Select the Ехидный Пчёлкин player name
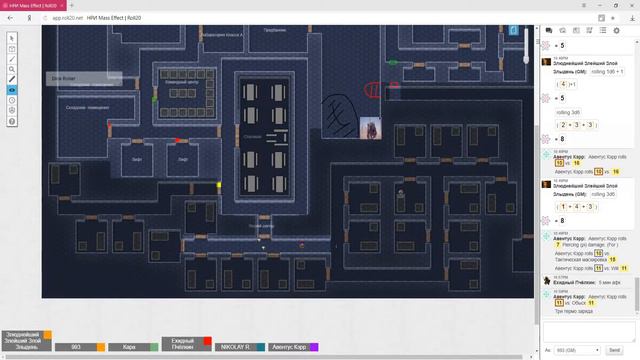The image size is (640, 360). (182, 344)
